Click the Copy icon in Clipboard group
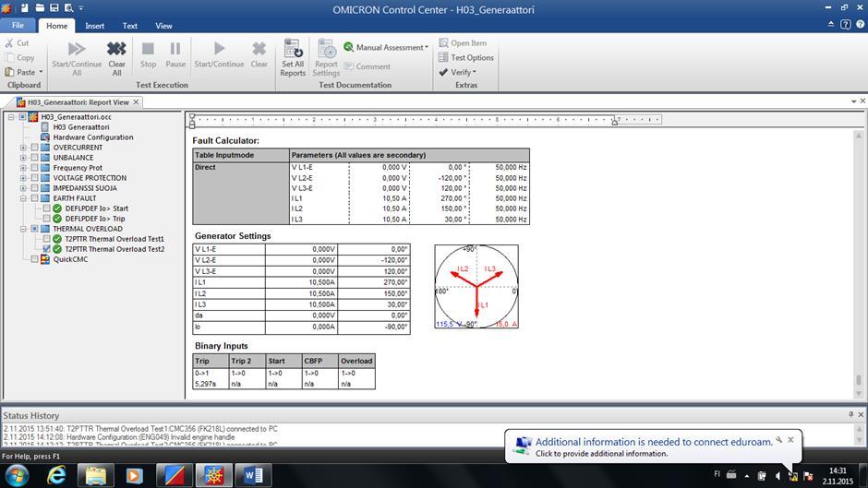The image size is (868, 488). click(x=9, y=57)
